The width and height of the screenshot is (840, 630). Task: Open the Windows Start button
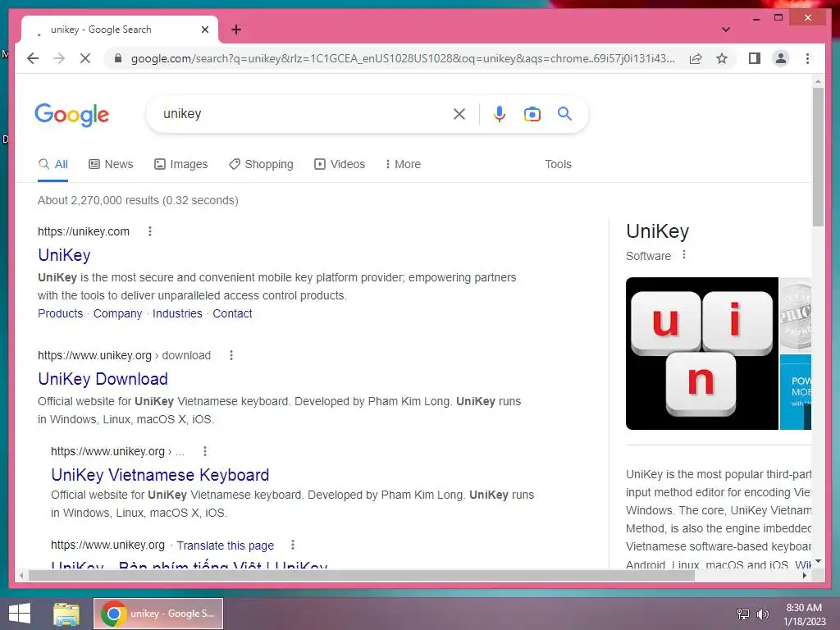coord(20,614)
